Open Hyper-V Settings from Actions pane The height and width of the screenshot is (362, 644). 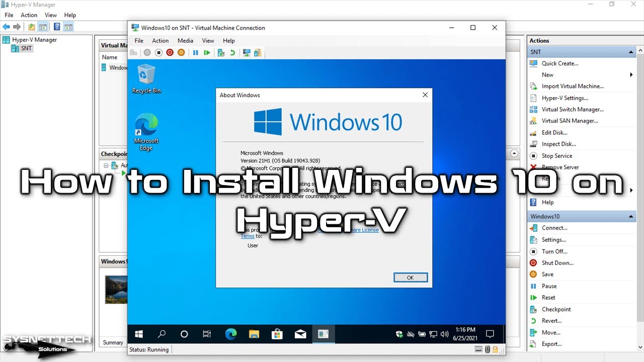point(565,98)
